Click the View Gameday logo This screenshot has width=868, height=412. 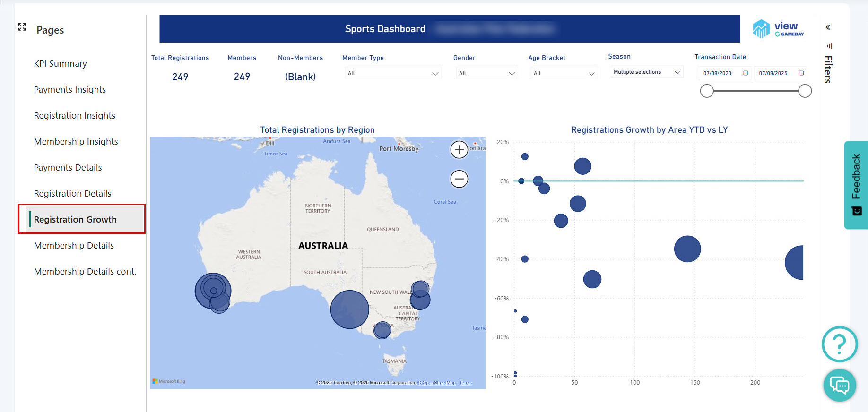click(x=779, y=29)
